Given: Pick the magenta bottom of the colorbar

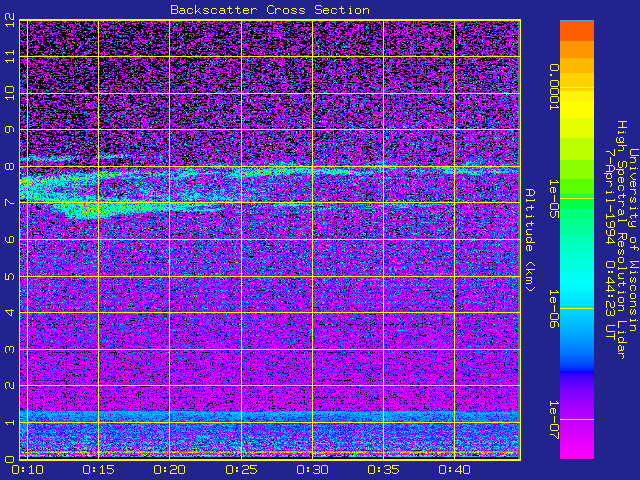Looking at the screenshot, I should pos(577,441).
